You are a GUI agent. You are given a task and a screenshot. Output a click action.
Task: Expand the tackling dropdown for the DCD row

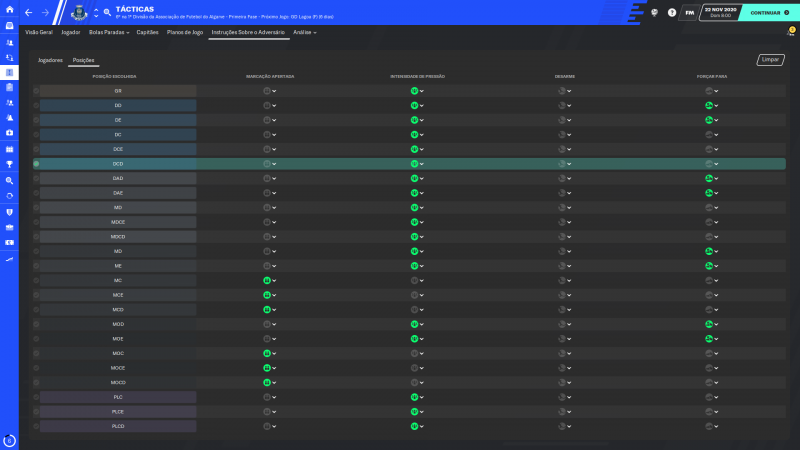[569, 164]
